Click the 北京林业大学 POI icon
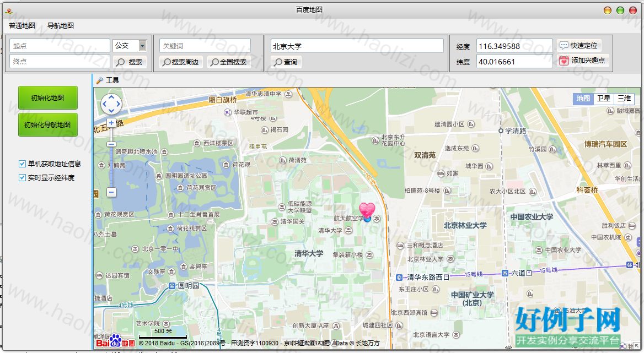This screenshot has width=644, height=353. click(450, 259)
